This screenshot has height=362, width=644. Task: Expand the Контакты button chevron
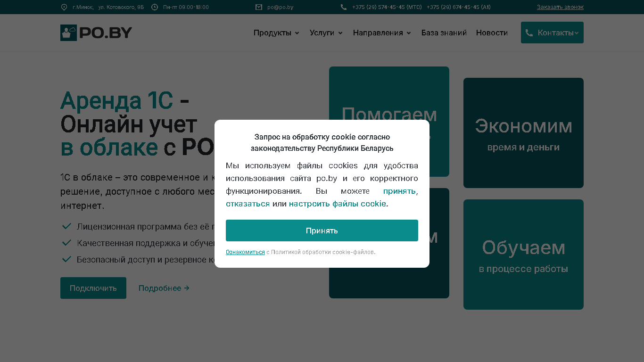(x=577, y=33)
